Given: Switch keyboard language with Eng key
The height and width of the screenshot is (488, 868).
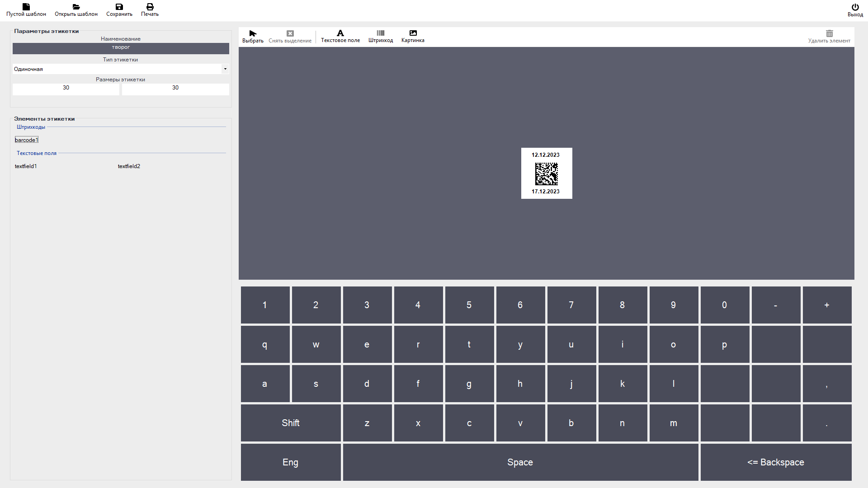Looking at the screenshot, I should [291, 462].
